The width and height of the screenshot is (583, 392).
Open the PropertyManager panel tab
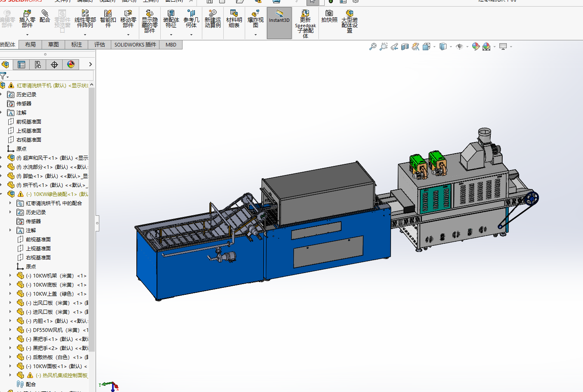pyautogui.click(x=21, y=65)
